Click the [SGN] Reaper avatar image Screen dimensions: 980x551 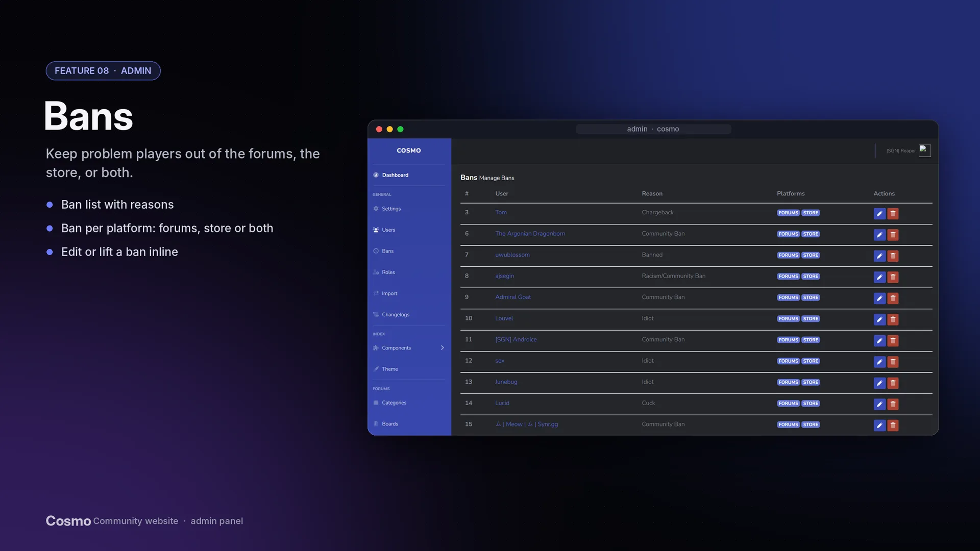925,151
